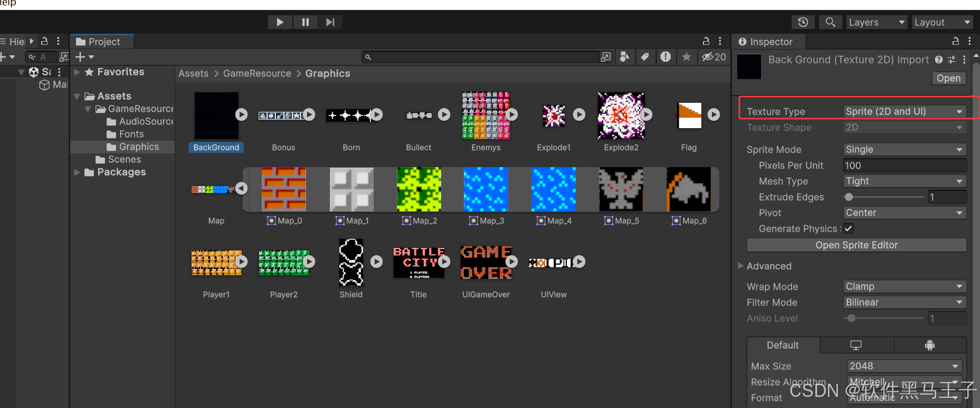This screenshot has width=980, height=408.
Task: Collapse the Assets folder
Action: click(77, 96)
